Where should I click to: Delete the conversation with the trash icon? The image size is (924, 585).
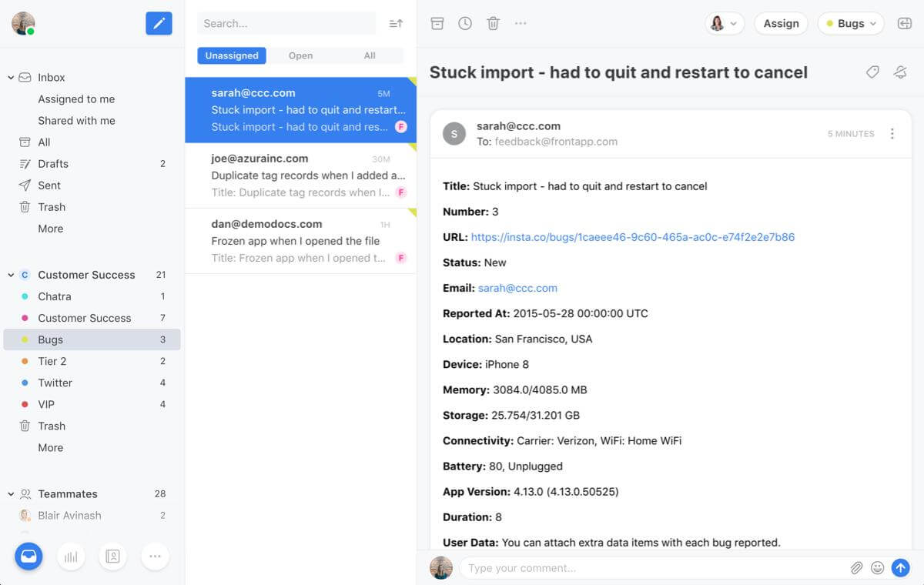pos(494,23)
